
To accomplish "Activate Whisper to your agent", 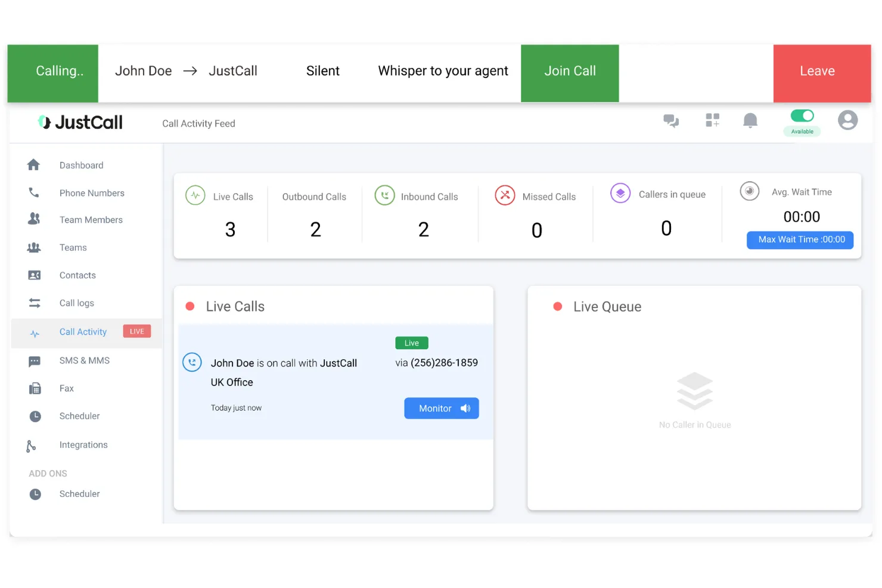I will coord(442,71).
